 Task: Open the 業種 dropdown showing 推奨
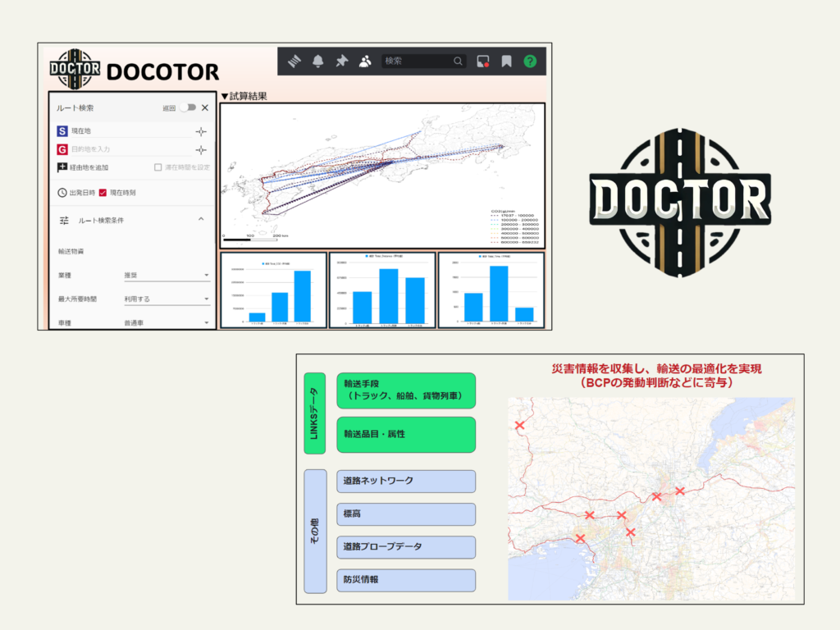click(167, 276)
